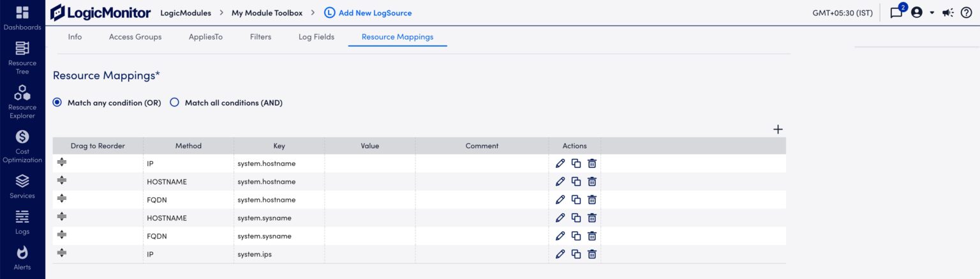The height and width of the screenshot is (279, 980).
Task: Expand the user account dropdown arrow
Action: pyautogui.click(x=932, y=13)
